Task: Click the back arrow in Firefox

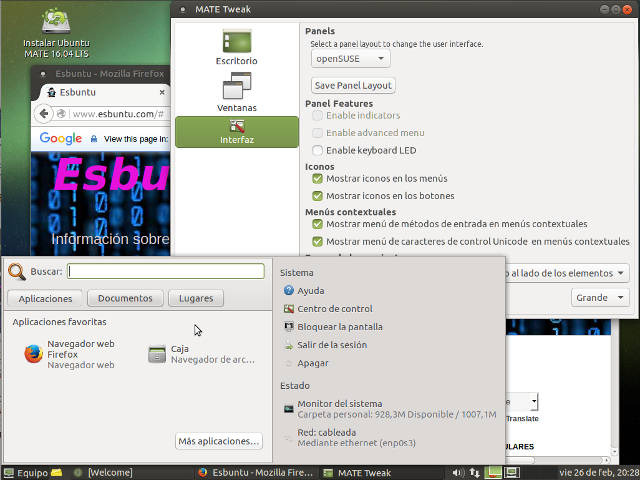Action: (x=44, y=113)
